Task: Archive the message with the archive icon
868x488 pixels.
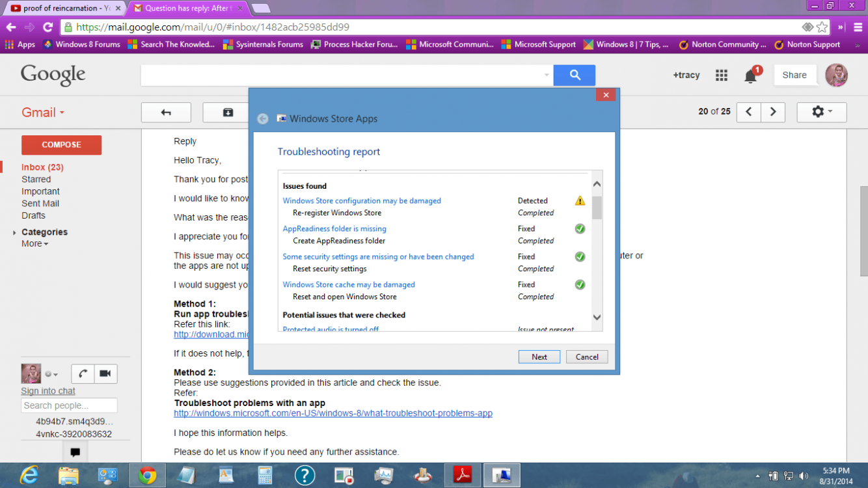Action: [227, 112]
